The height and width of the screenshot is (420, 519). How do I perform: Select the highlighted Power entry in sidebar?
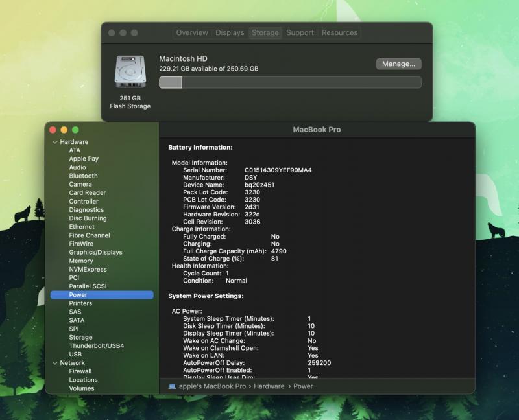coord(102,295)
